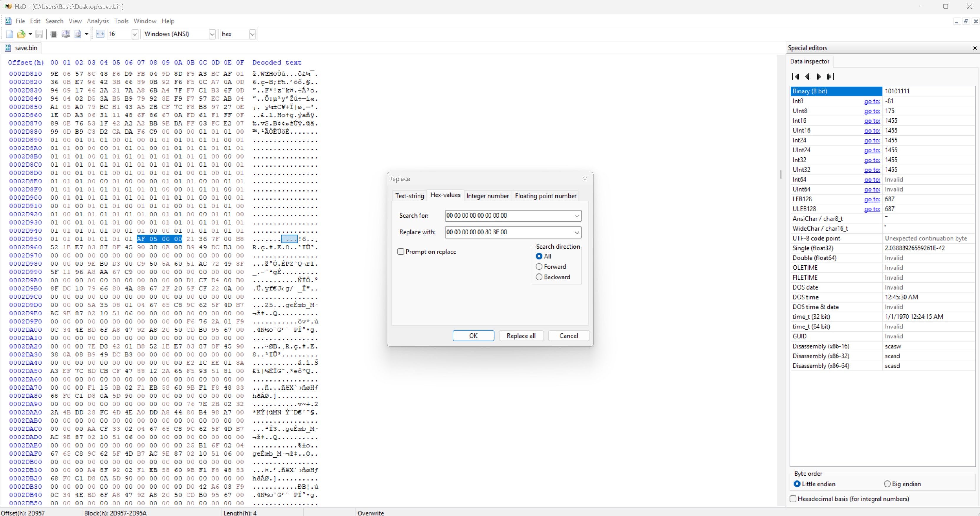
Task: Click the go to link for ULEB128
Action: [872, 209]
